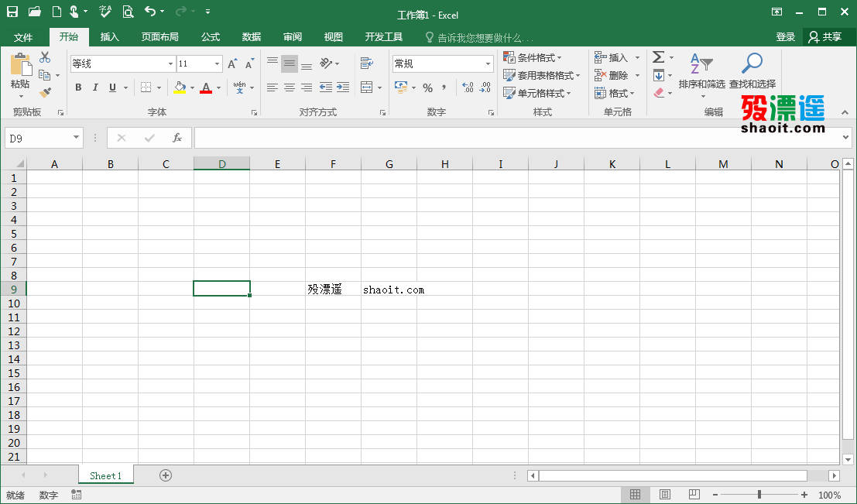
Task: Click the red font color button
Action: point(206,87)
